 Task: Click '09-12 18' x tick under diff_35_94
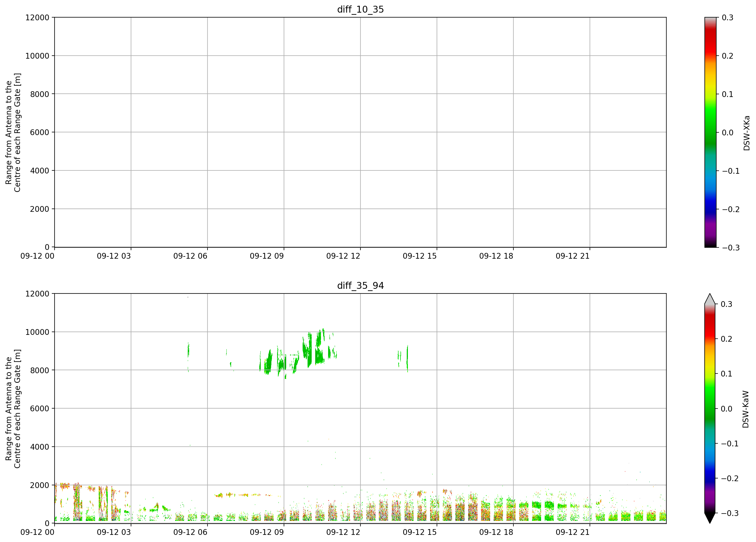click(496, 532)
